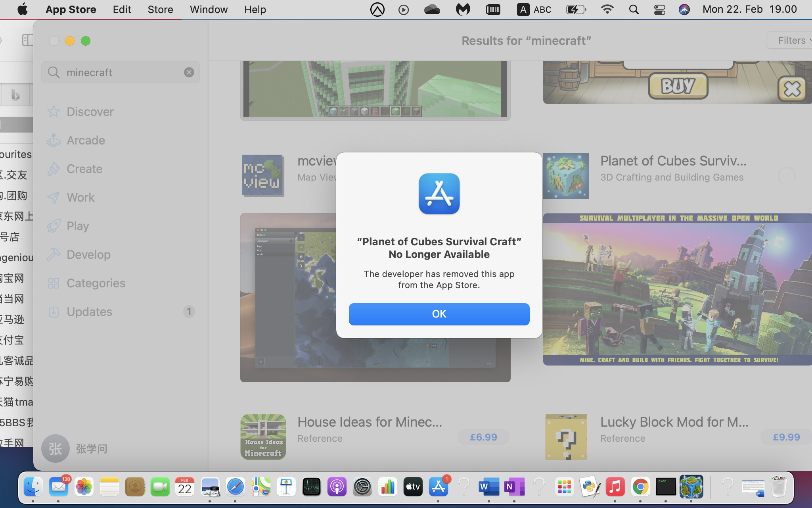Open the ABC input source menu
Viewport: 812px width, 508px height.
point(534,9)
